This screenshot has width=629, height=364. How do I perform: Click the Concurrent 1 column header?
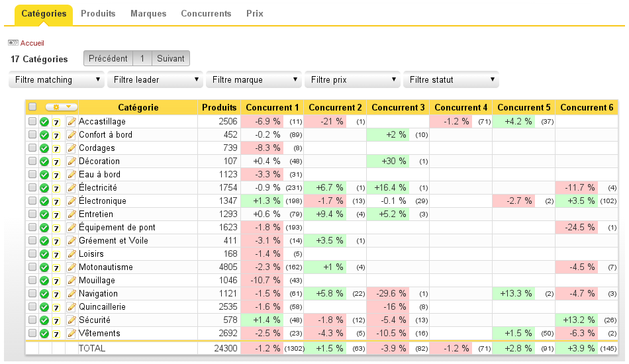pyautogui.click(x=272, y=107)
